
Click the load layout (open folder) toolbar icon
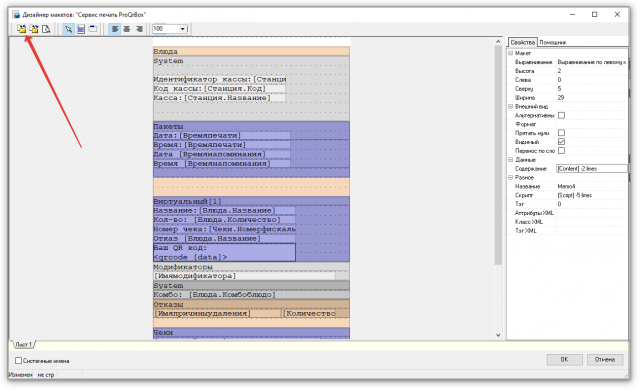[x=22, y=29]
